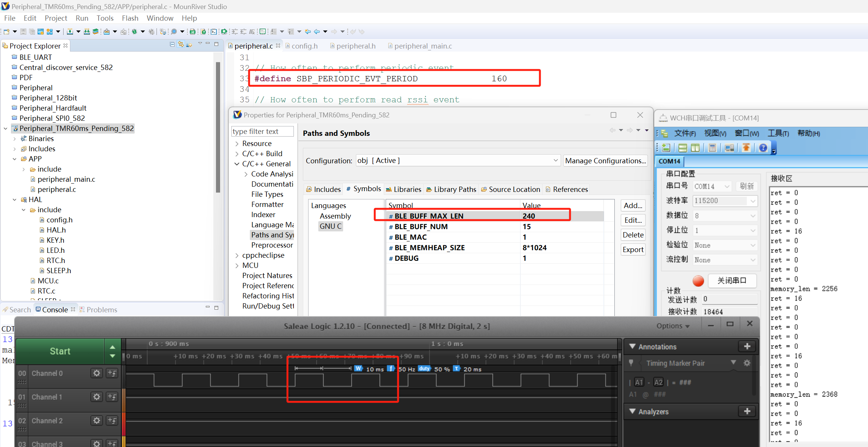
Task: Click the Export symbol button
Action: tap(632, 249)
